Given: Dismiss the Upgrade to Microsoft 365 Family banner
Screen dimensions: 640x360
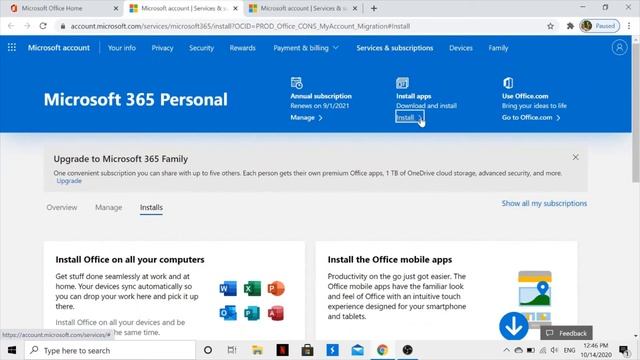Looking at the screenshot, I should click(x=576, y=157).
